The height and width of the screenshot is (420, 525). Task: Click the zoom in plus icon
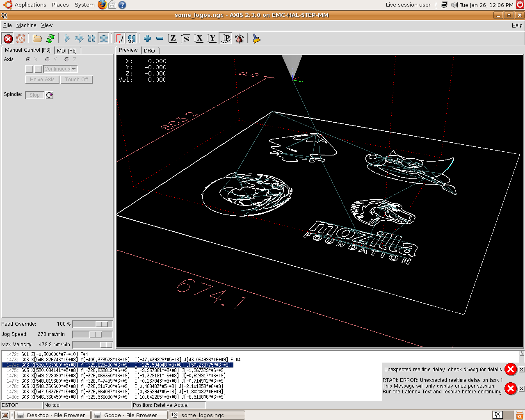pyautogui.click(x=147, y=39)
